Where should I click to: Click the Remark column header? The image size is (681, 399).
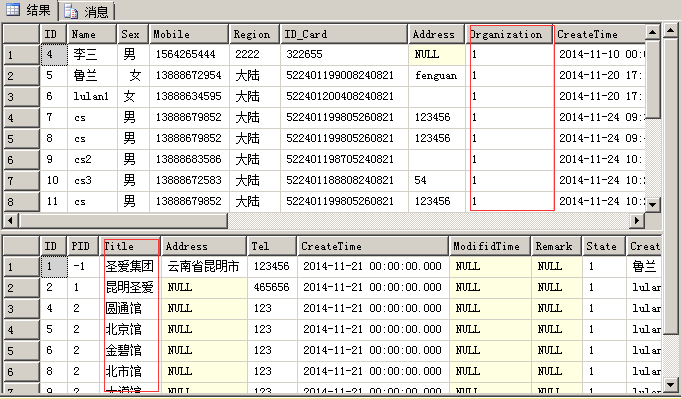556,246
